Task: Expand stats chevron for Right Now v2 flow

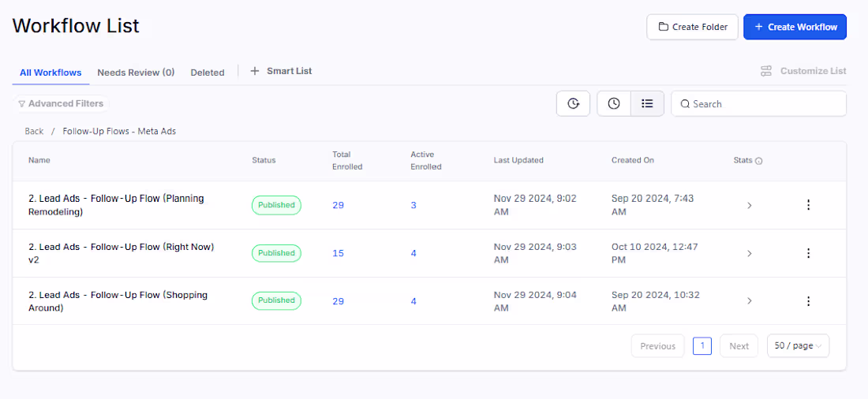Action: [x=750, y=253]
